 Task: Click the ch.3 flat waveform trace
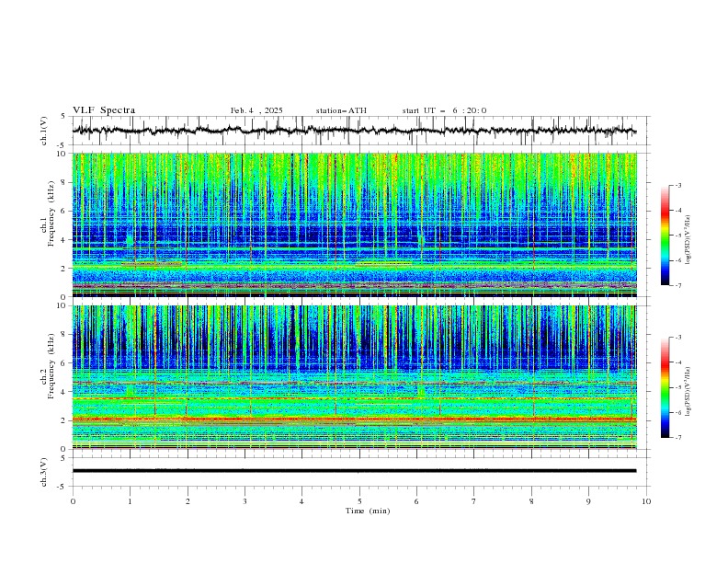click(x=355, y=471)
